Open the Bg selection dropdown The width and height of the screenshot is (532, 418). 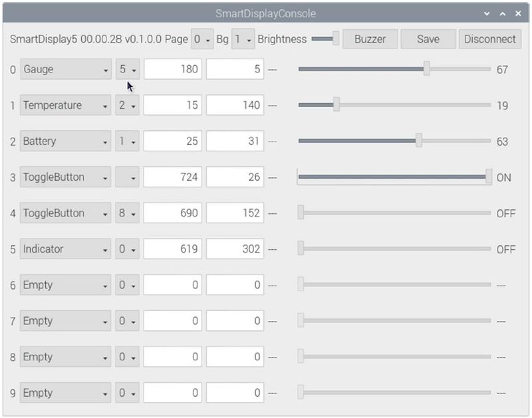[243, 39]
